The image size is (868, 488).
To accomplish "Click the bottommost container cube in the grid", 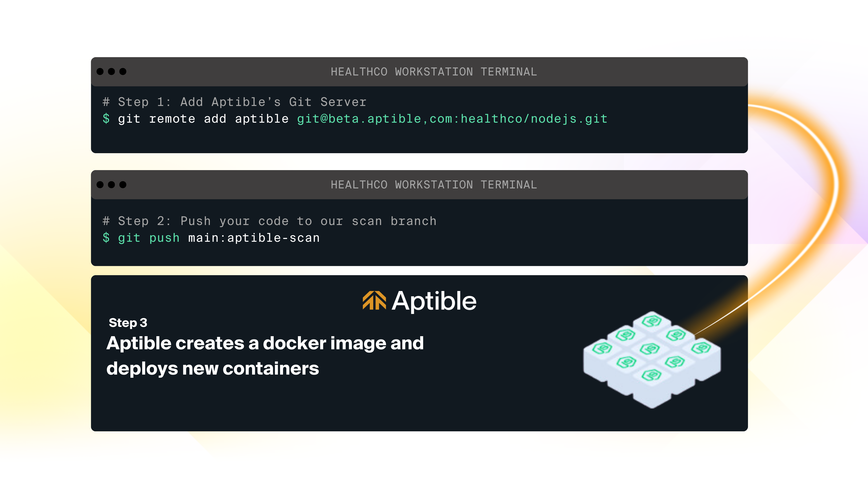I will [x=652, y=375].
